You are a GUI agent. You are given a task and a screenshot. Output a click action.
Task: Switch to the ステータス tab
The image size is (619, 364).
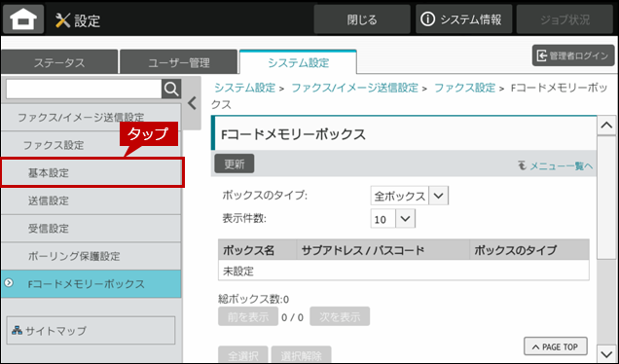[59, 62]
